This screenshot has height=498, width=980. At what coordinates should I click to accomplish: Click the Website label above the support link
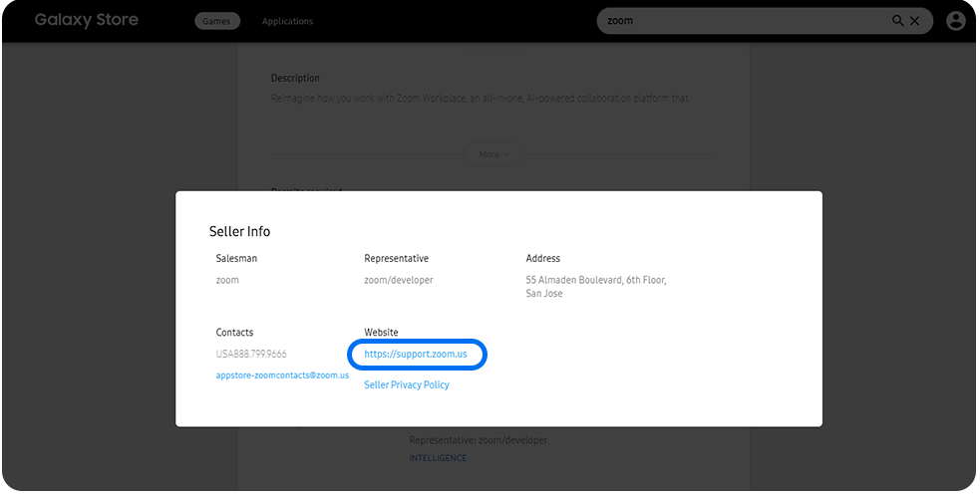[381, 332]
